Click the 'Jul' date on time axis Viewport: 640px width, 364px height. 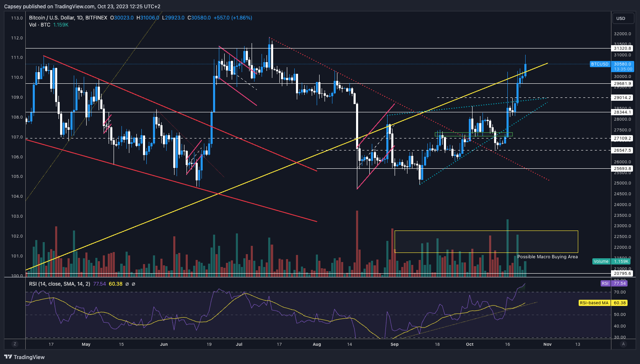coord(239,344)
